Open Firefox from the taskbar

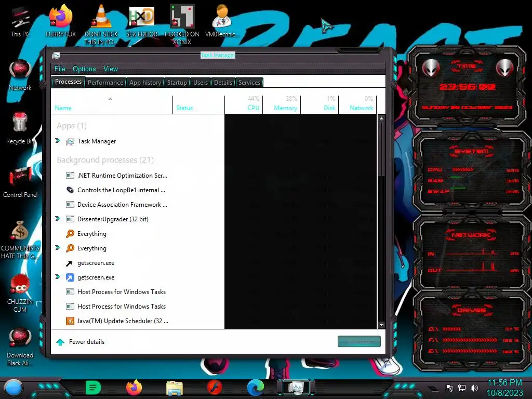point(134,388)
